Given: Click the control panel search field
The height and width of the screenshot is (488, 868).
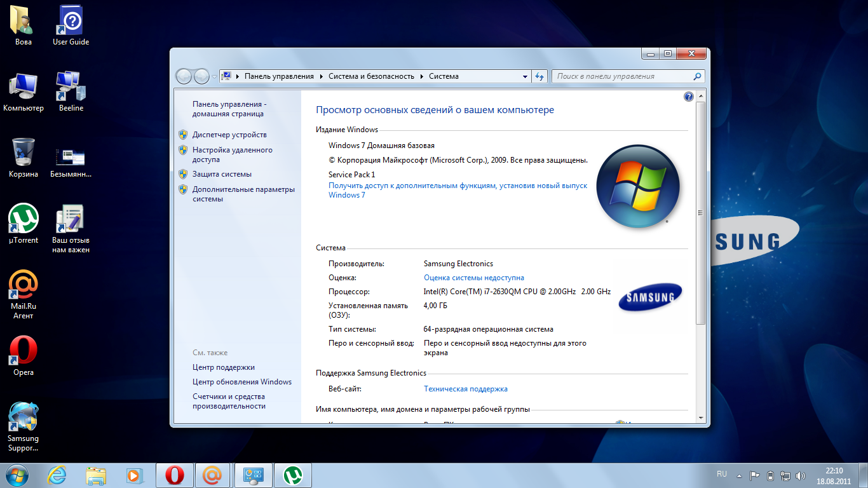Looking at the screenshot, I should pos(623,76).
